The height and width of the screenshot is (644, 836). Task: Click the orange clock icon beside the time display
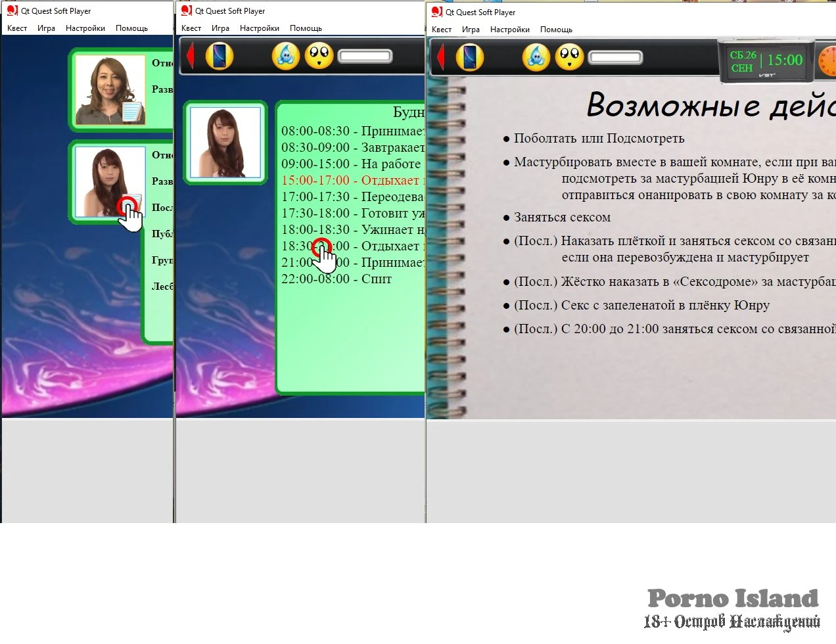coord(827,61)
